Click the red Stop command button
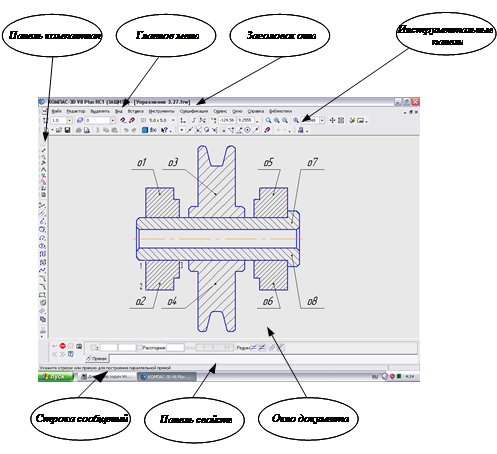The image size is (497, 454). pos(62,346)
